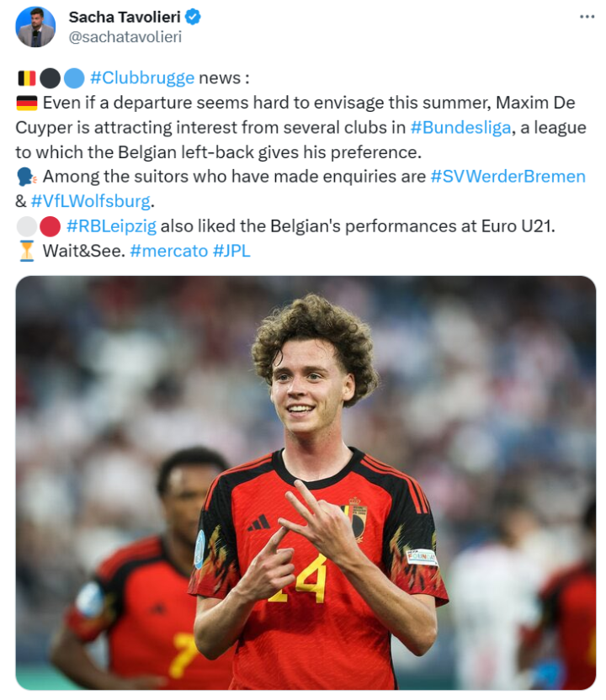606x700 pixels.
Task: Open the @sachatavolieri handle link
Action: [x=125, y=37]
